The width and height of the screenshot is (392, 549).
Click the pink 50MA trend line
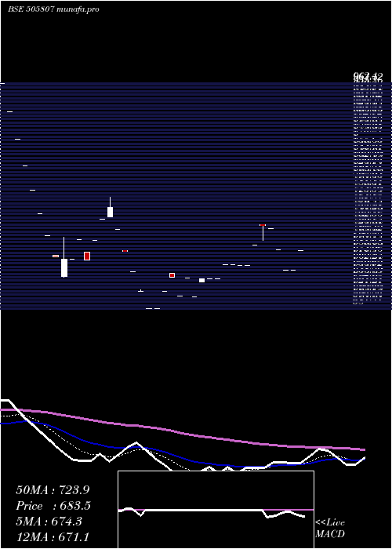point(182,433)
